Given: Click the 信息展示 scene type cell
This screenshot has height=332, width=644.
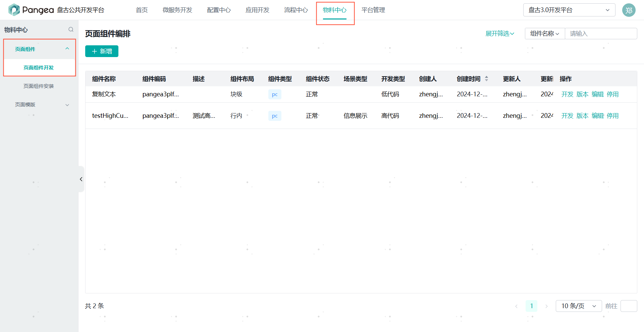Looking at the screenshot, I should point(356,116).
